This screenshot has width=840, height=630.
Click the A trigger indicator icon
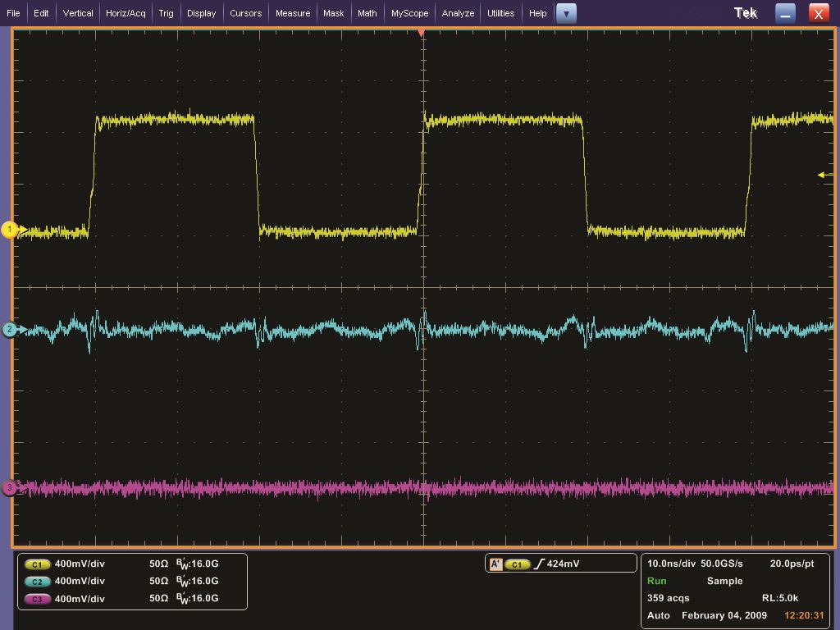click(495, 564)
